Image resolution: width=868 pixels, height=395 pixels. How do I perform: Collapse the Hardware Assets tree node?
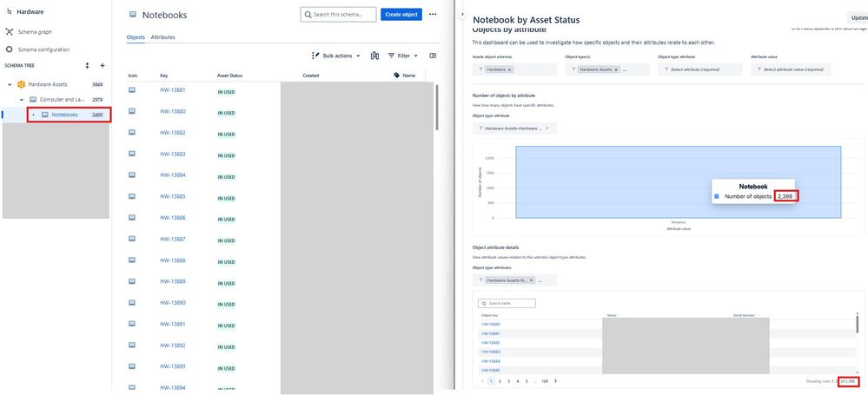10,85
